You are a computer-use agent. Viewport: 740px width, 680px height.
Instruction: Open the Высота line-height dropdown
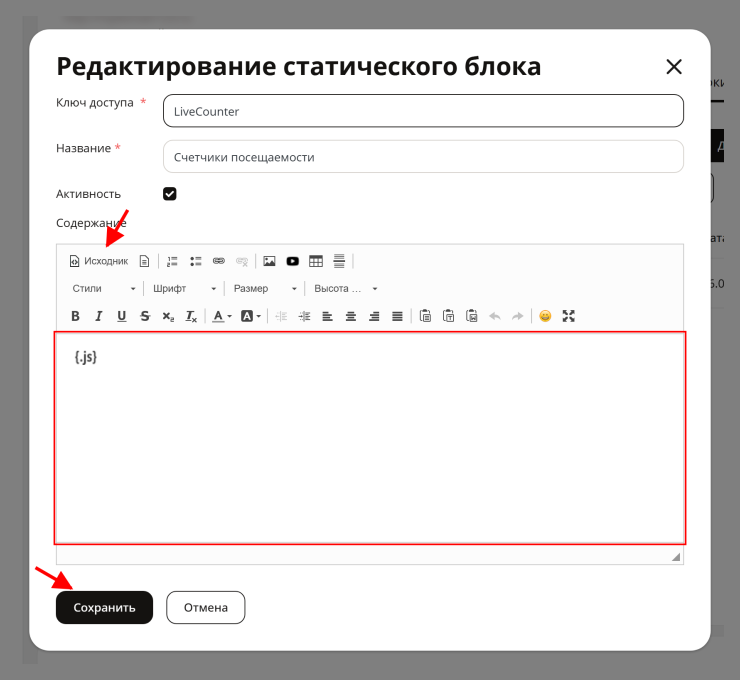point(345,288)
